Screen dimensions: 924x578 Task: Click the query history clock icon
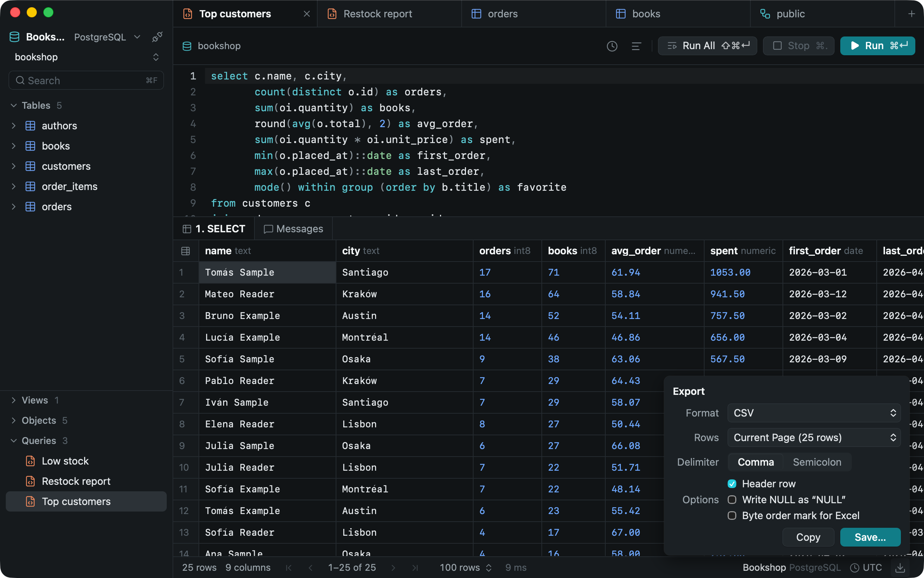pos(612,46)
